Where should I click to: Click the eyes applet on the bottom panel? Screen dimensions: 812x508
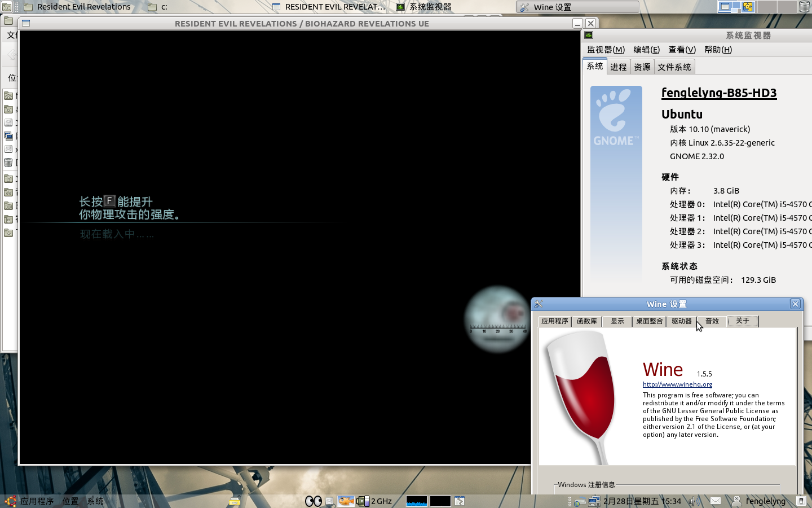click(x=314, y=501)
